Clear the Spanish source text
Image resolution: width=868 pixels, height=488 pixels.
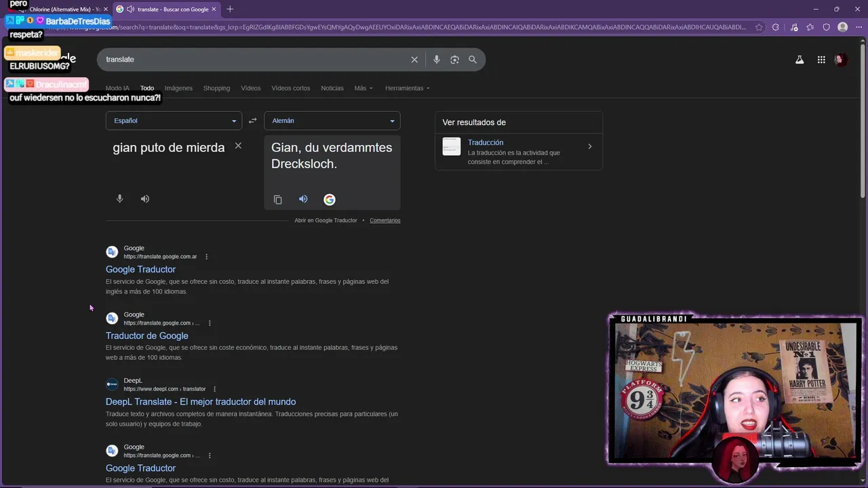[x=238, y=146]
